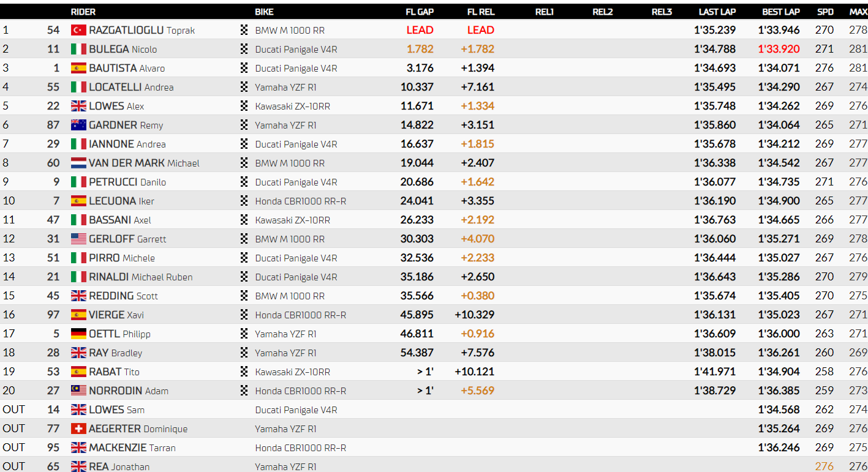The width and height of the screenshot is (868, 472).
Task: Sort by the RIDER column header
Action: tap(83, 12)
